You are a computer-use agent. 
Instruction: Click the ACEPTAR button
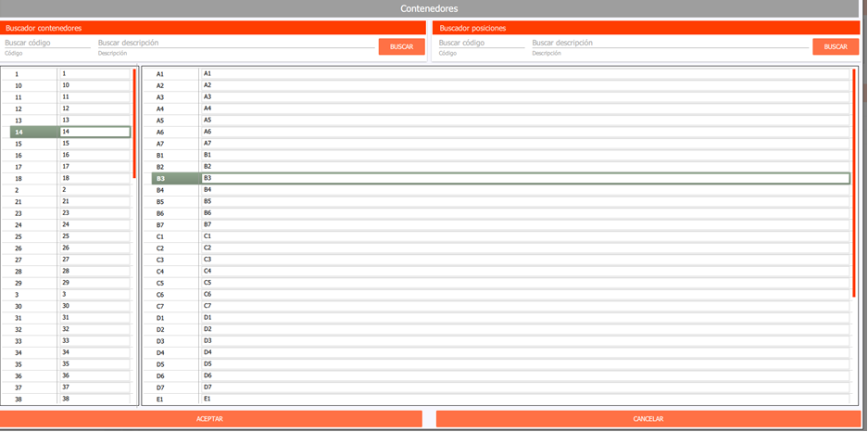(x=211, y=419)
